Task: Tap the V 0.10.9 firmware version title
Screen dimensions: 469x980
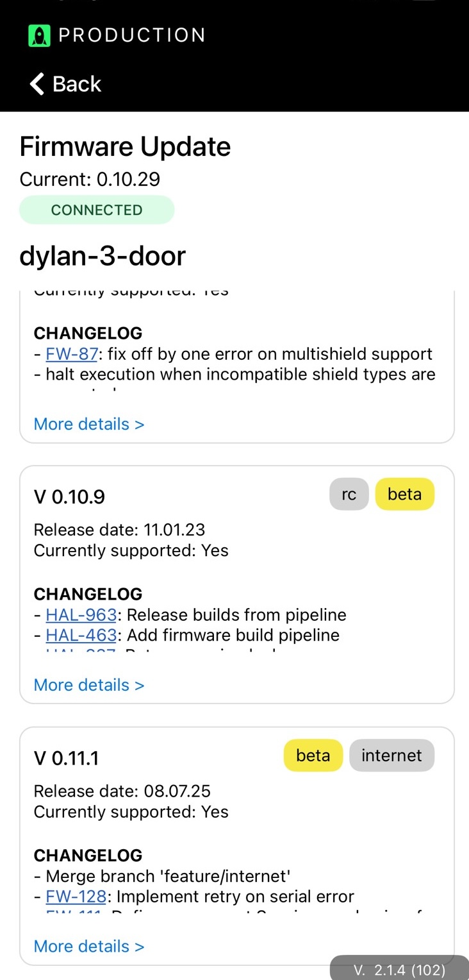Action: [x=69, y=497]
